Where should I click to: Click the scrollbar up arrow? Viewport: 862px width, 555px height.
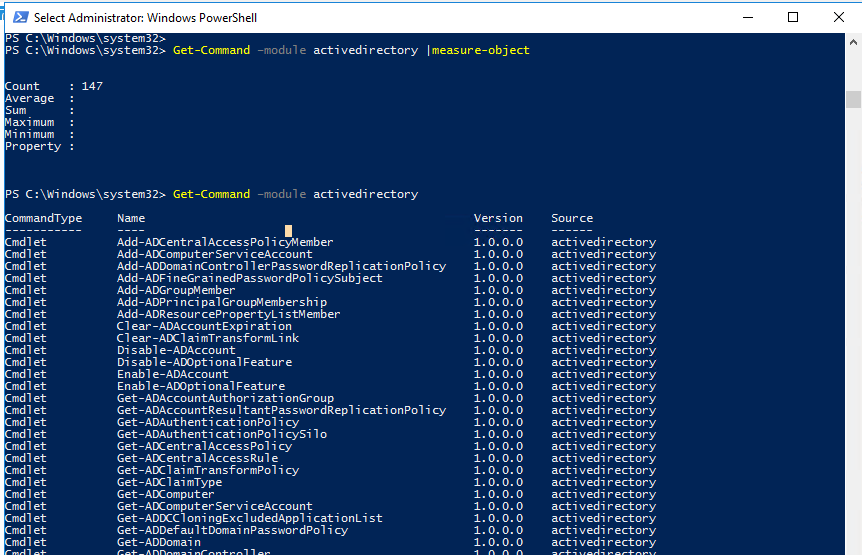pos(853,42)
